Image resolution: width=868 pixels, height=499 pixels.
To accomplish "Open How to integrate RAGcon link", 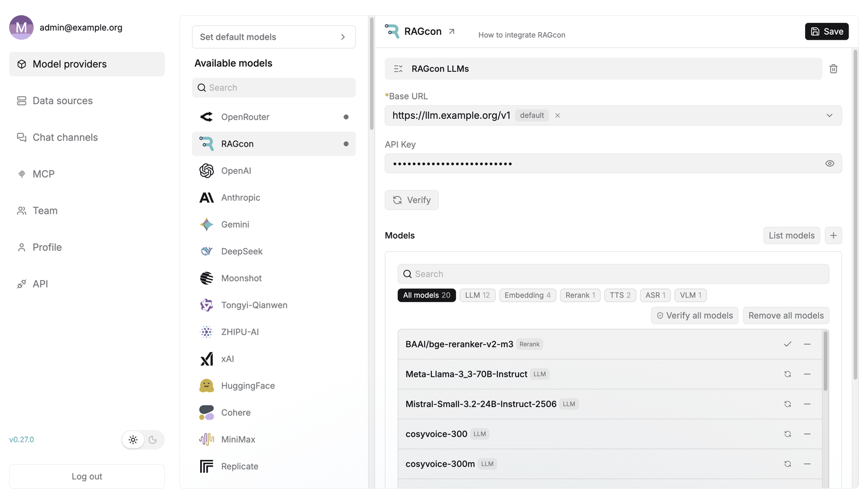I will coord(522,35).
